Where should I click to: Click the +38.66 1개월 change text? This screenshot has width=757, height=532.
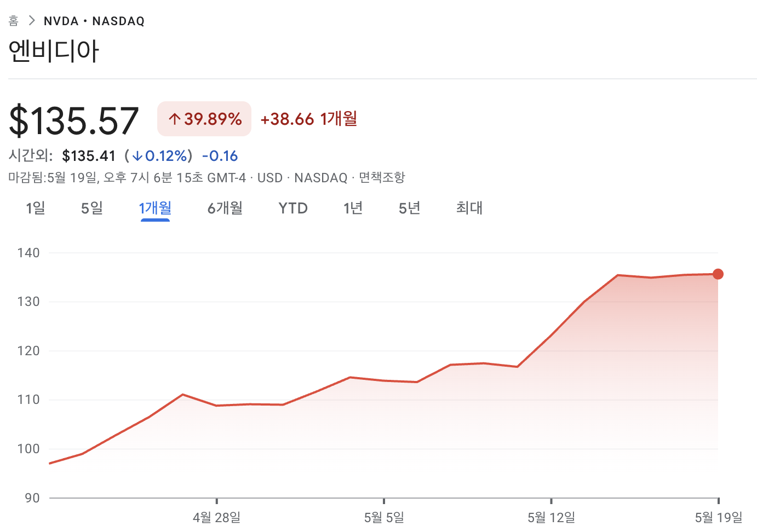coord(308,119)
